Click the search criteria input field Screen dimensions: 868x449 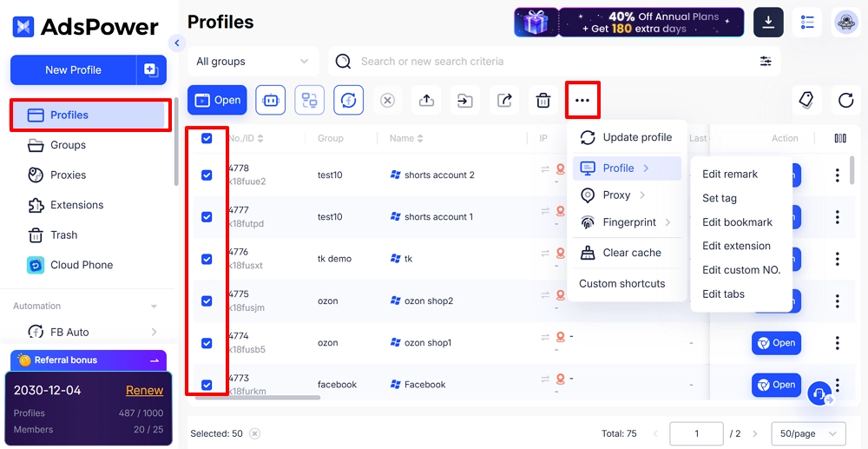(x=556, y=62)
